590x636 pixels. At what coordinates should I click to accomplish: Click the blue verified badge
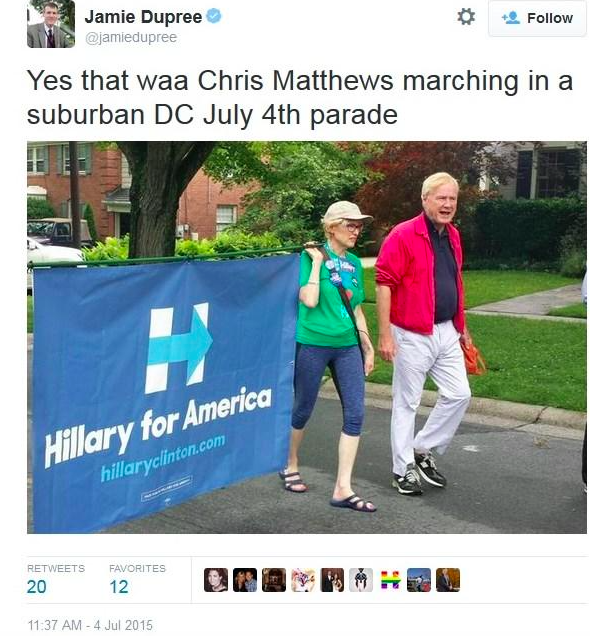(214, 16)
